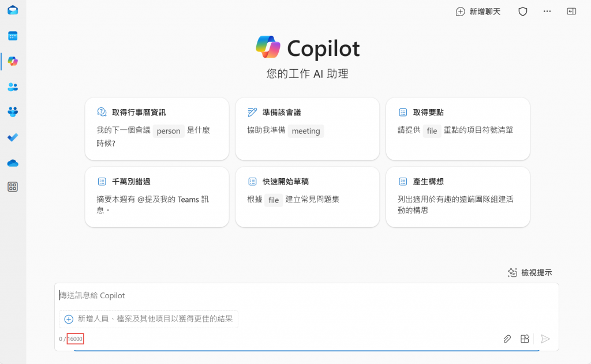Click the meeting placeholder chip

(x=306, y=131)
